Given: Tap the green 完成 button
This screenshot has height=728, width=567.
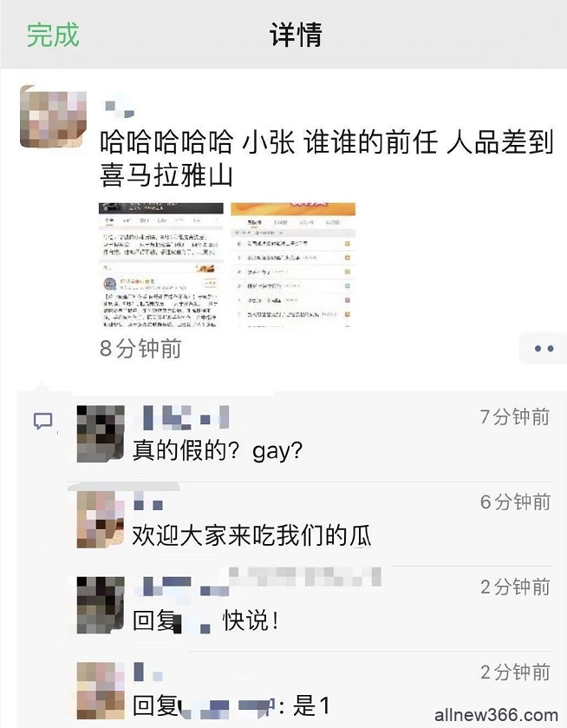Looking at the screenshot, I should coord(53,35).
